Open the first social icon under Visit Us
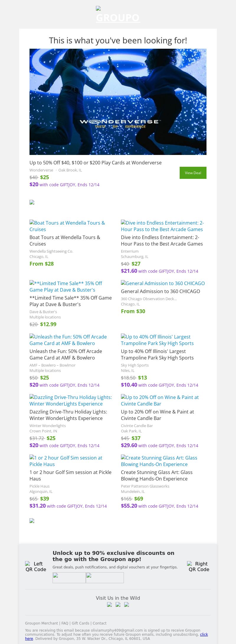 pos(109,604)
